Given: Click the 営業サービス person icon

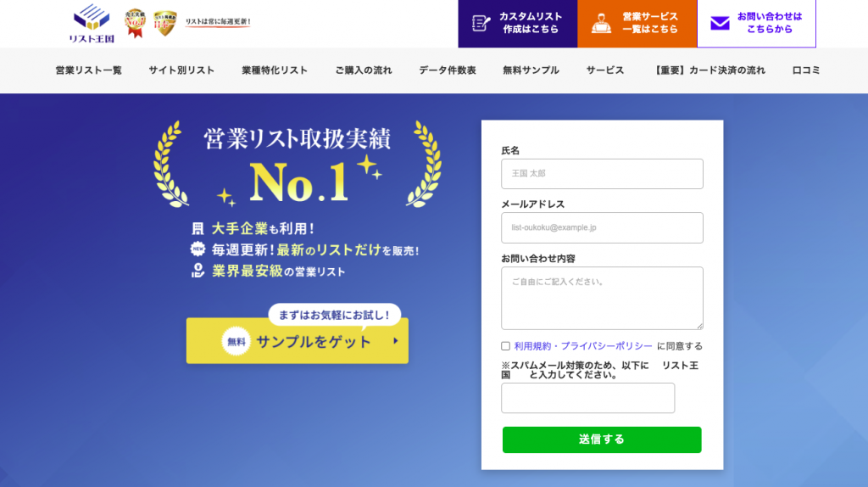Looking at the screenshot, I should point(601,23).
